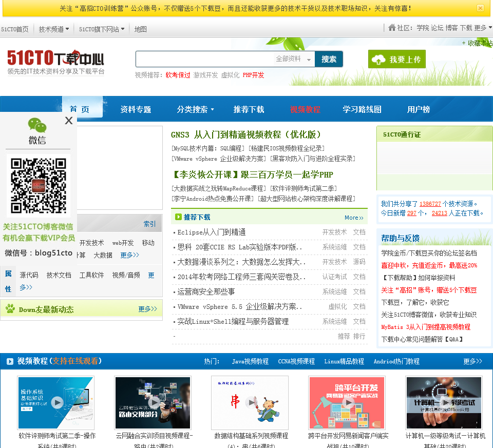The width and height of the screenshot is (493, 448).
Task: Open the 学习路线图 navigation tab
Action: (362, 109)
